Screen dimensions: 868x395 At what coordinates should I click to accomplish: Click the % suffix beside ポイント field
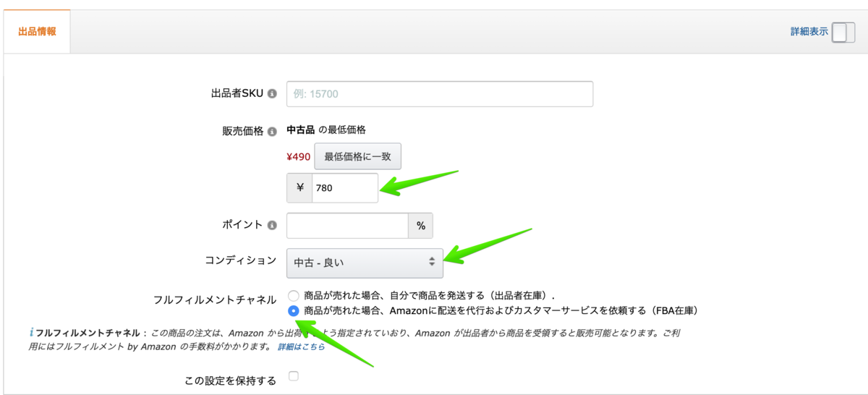tap(421, 225)
